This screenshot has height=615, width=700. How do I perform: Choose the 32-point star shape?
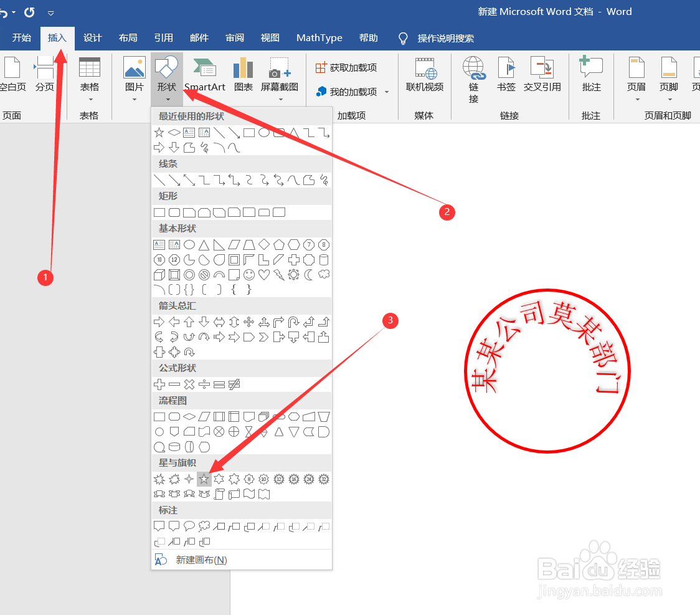(x=324, y=479)
